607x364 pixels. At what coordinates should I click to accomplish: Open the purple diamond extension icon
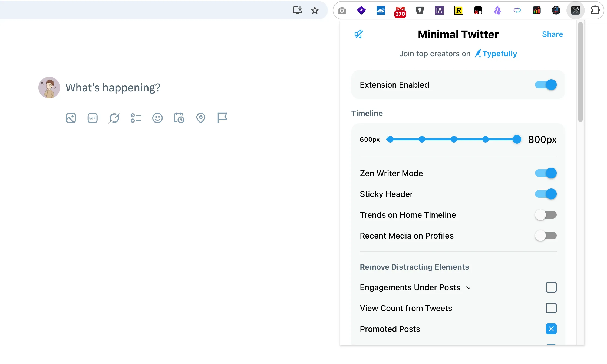[361, 11]
